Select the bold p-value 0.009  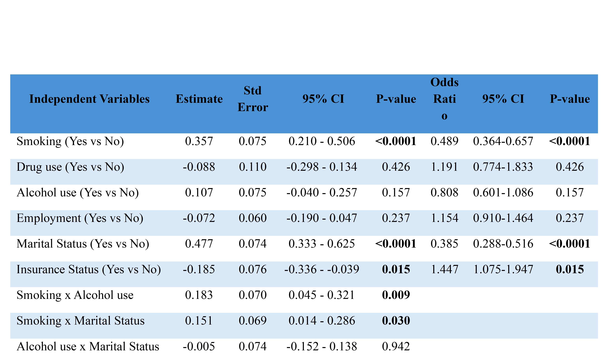396,295
